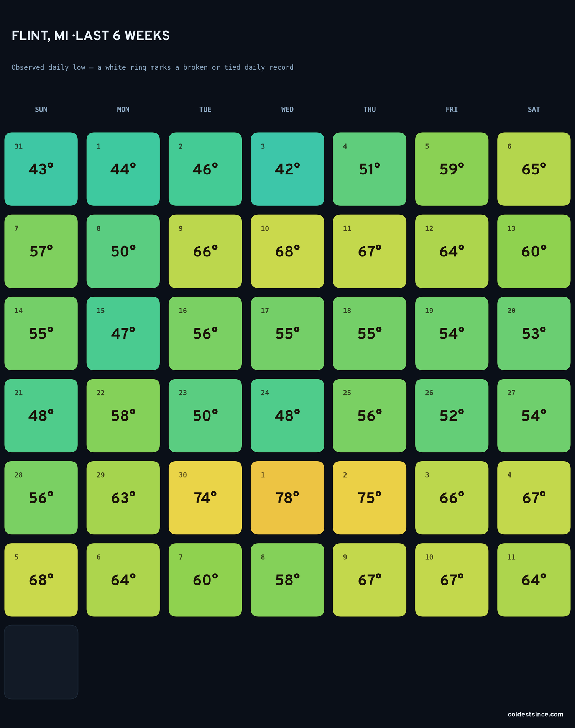Viewport: 575px width, 728px height.
Task: Click the day 15 tile showing 47°
Action: pos(123,334)
